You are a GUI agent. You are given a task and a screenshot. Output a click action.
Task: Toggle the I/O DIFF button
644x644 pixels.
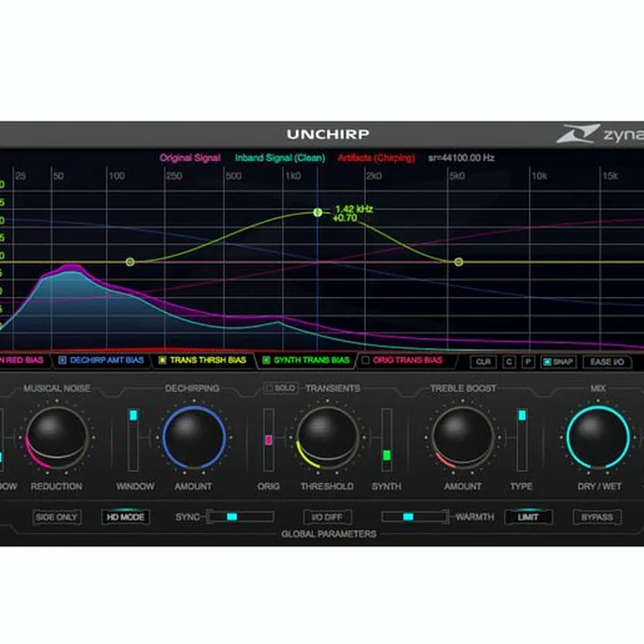(327, 517)
